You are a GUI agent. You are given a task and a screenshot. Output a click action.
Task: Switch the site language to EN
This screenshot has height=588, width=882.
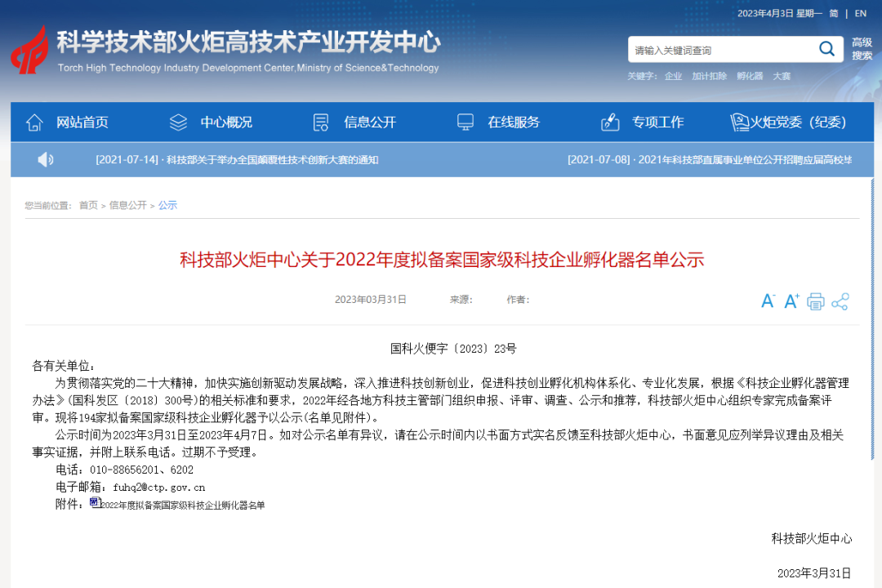coord(860,13)
